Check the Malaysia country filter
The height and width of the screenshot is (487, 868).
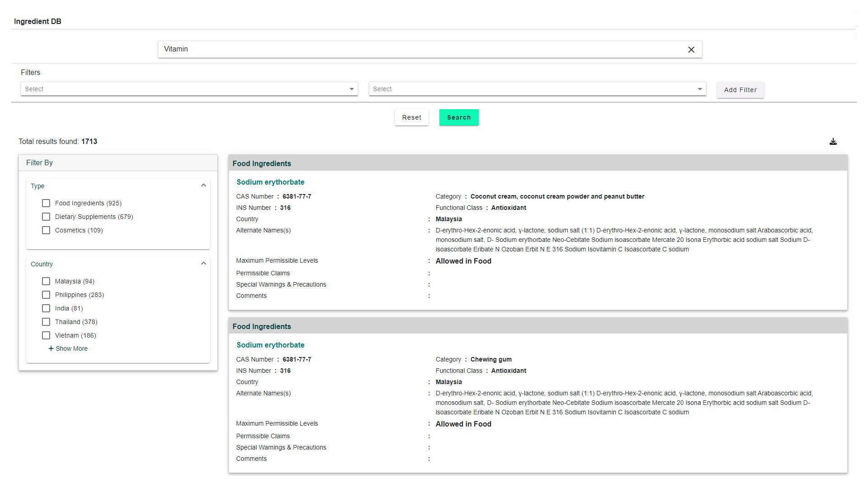coord(46,281)
